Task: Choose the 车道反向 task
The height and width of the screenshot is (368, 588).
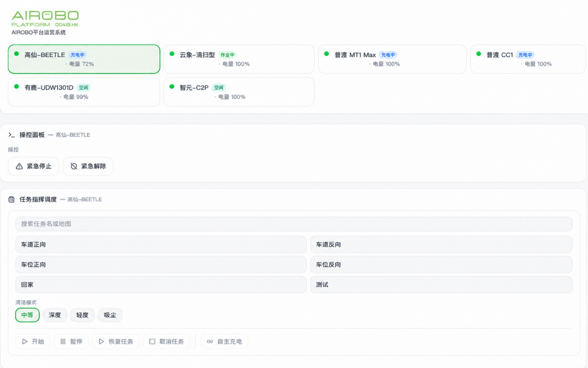Action: coord(441,244)
